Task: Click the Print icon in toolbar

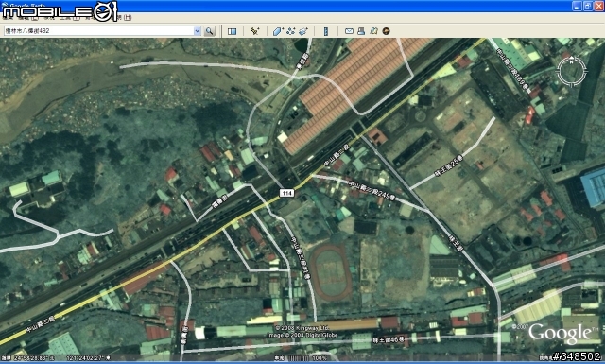Action: (361, 31)
